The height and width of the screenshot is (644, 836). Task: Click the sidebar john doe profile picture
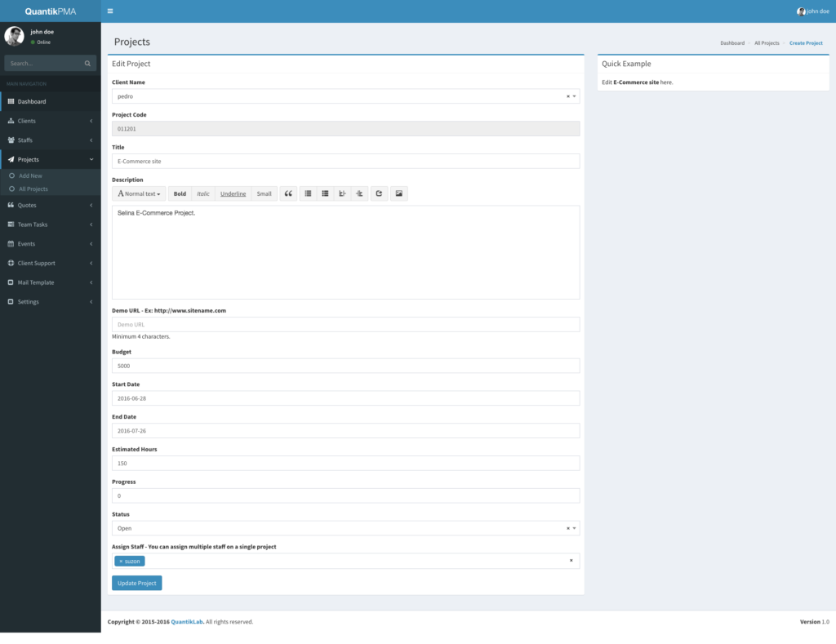pos(15,36)
